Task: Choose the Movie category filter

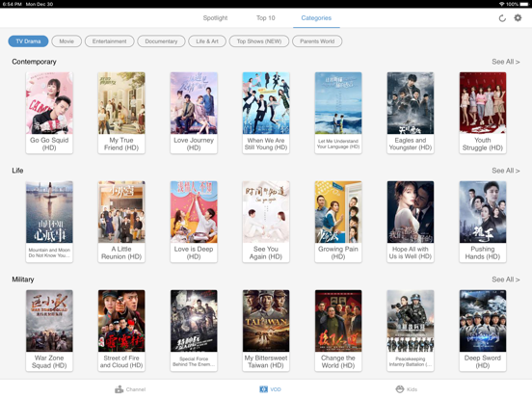Action: click(66, 41)
